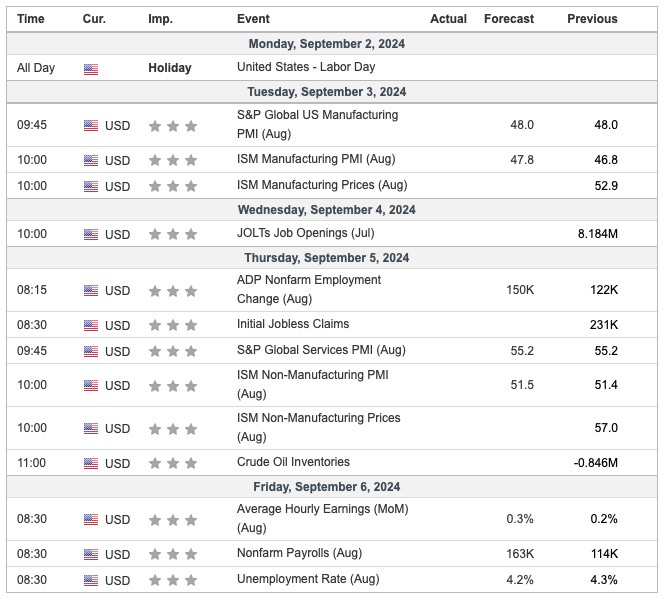Image resolution: width=664 pixels, height=599 pixels.
Task: Open ADP Nonfarm Employment Change event
Action: coord(309,290)
